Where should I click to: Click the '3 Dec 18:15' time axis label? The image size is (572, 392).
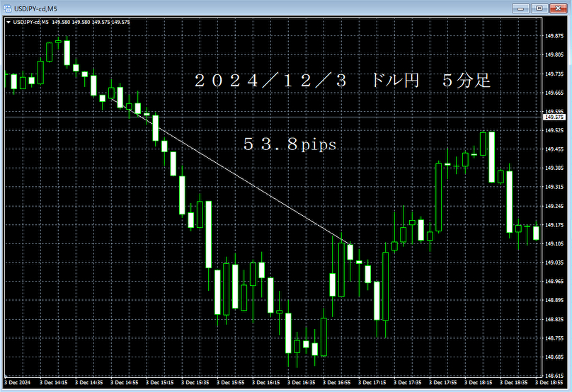tap(479, 383)
